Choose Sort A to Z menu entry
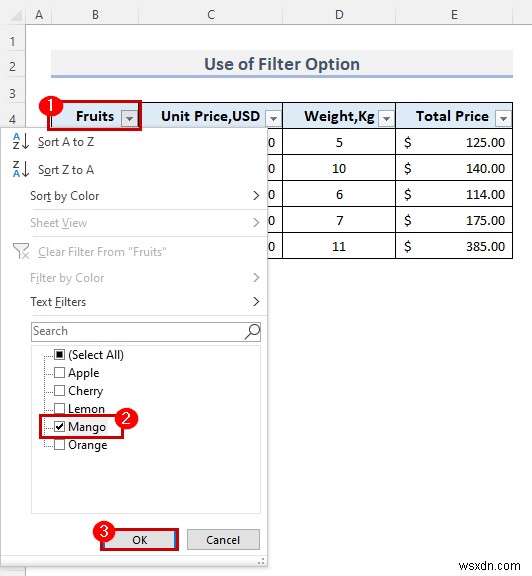 coord(134,142)
